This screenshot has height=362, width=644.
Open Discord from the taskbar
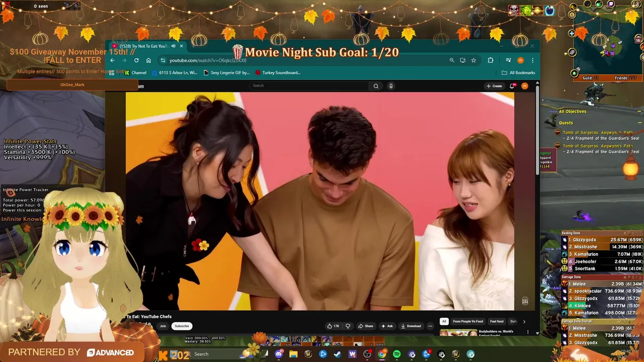tap(279, 354)
